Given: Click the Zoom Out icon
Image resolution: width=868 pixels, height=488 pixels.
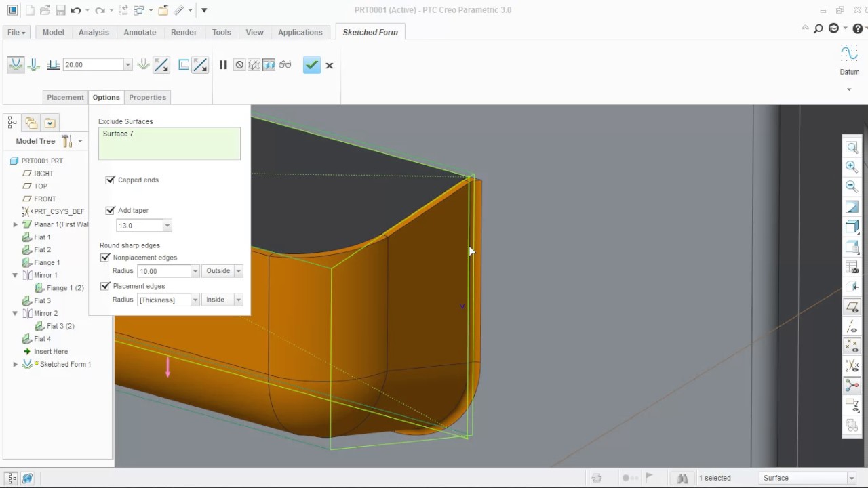Looking at the screenshot, I should 852,186.
